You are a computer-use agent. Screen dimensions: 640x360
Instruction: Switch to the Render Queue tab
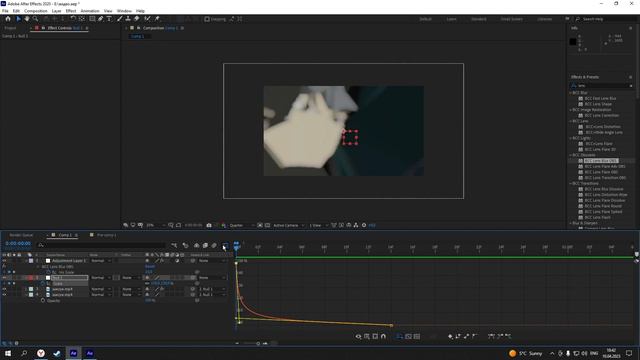point(21,235)
